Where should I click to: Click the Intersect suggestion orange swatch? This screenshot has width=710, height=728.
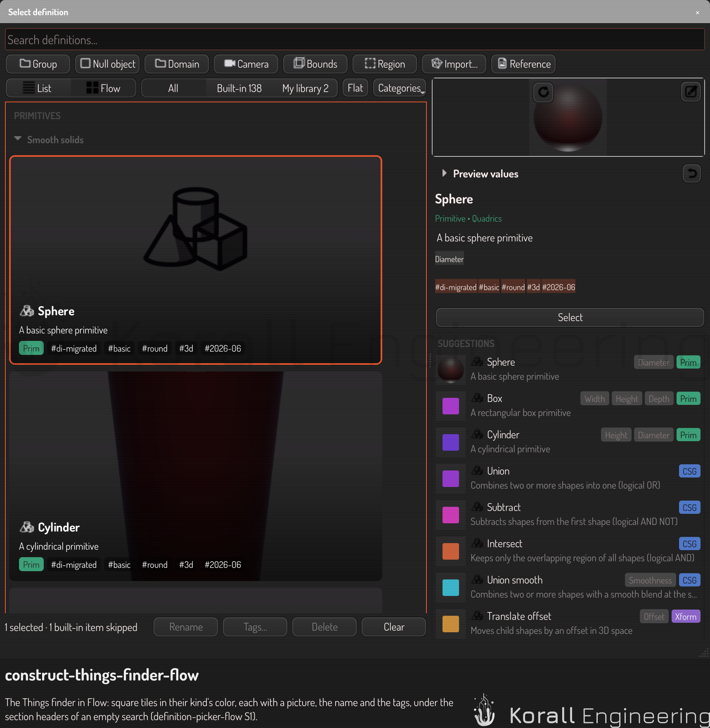click(450, 551)
